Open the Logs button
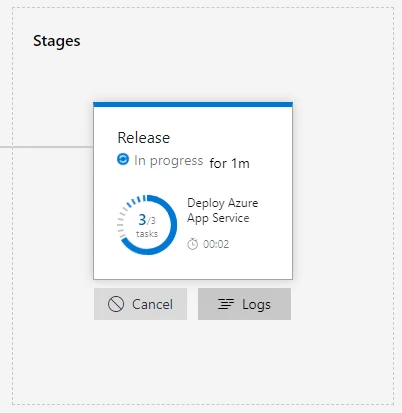Viewport: 402px width, 413px height. pyautogui.click(x=244, y=304)
